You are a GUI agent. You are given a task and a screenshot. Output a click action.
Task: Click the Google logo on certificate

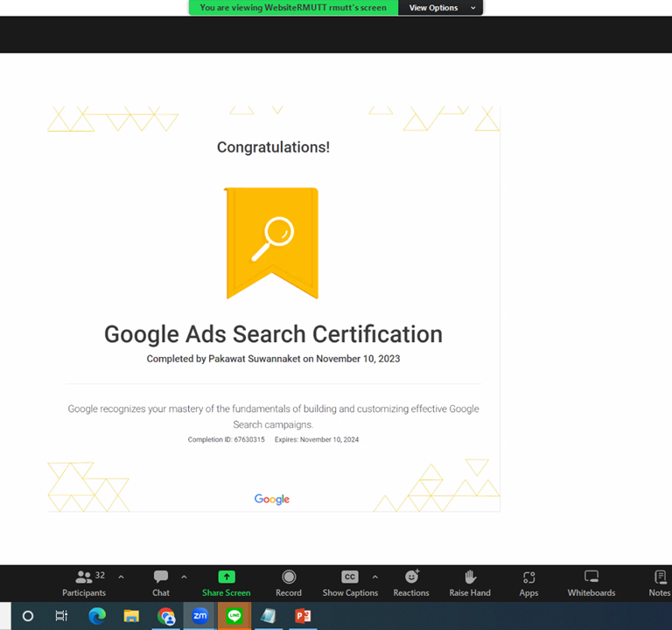(272, 500)
